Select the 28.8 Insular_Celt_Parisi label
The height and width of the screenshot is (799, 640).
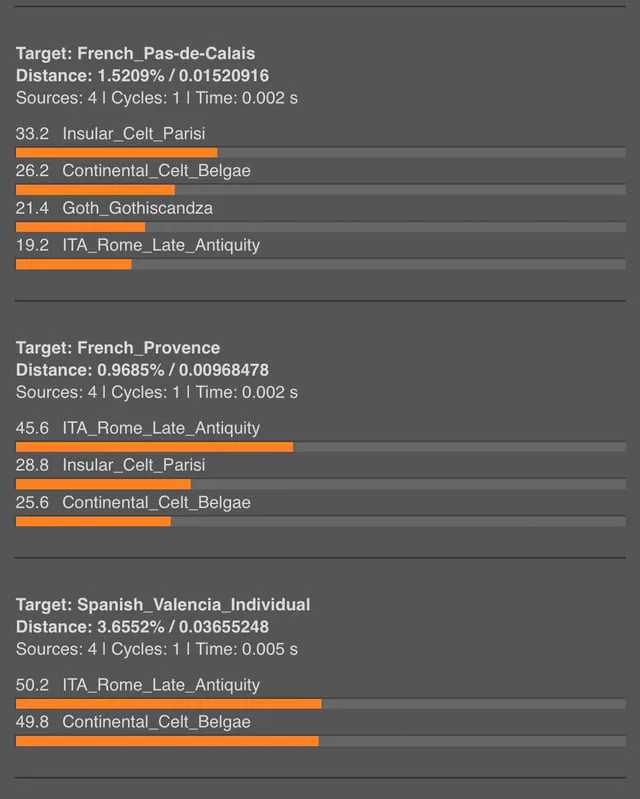tap(111, 465)
